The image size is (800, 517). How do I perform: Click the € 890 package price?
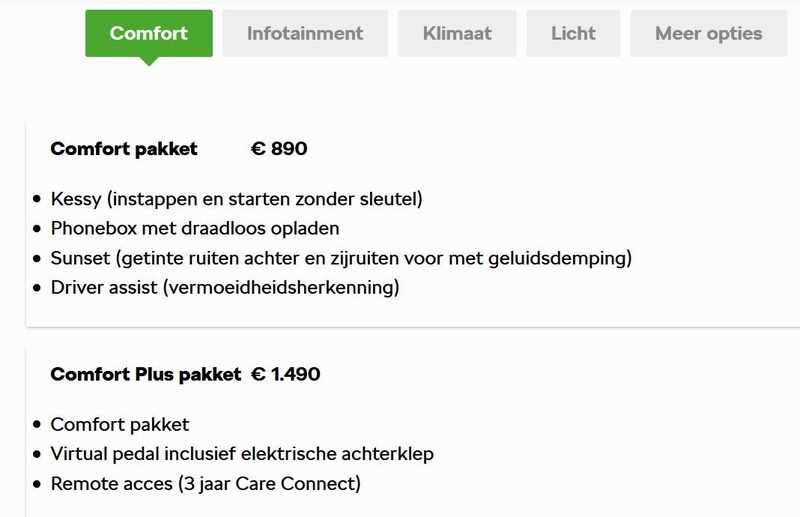coord(279,149)
